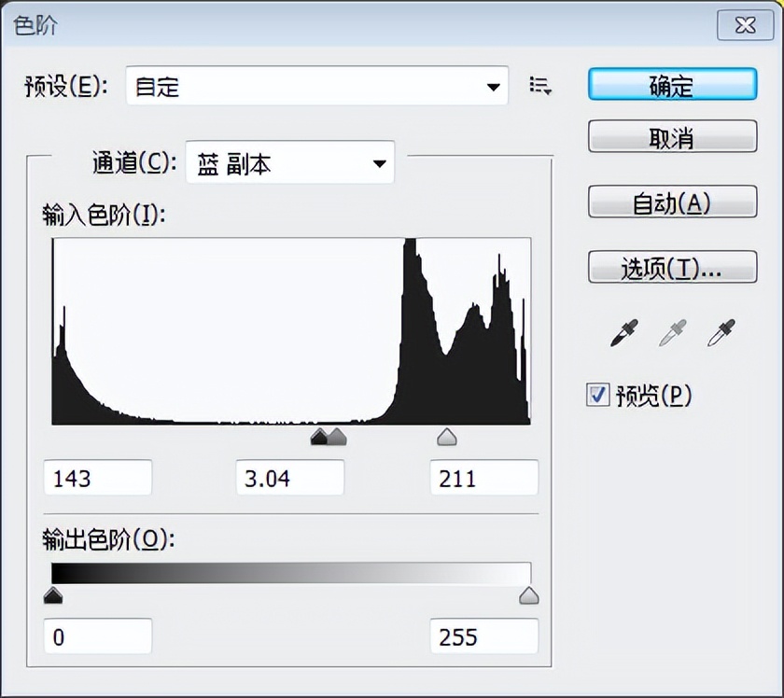Focus the output highlight field showing 255
Image resolution: width=784 pixels, height=698 pixels.
[x=483, y=637]
